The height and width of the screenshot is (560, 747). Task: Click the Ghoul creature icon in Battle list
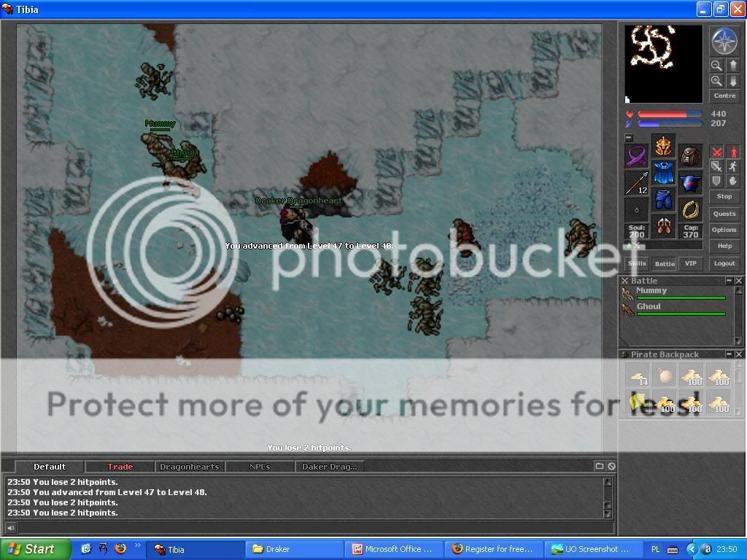point(627,310)
